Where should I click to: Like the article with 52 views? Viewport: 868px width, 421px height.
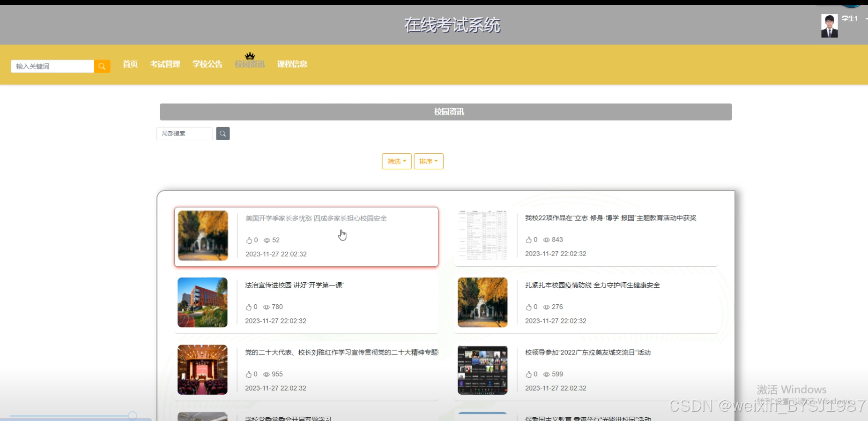pyautogui.click(x=249, y=241)
